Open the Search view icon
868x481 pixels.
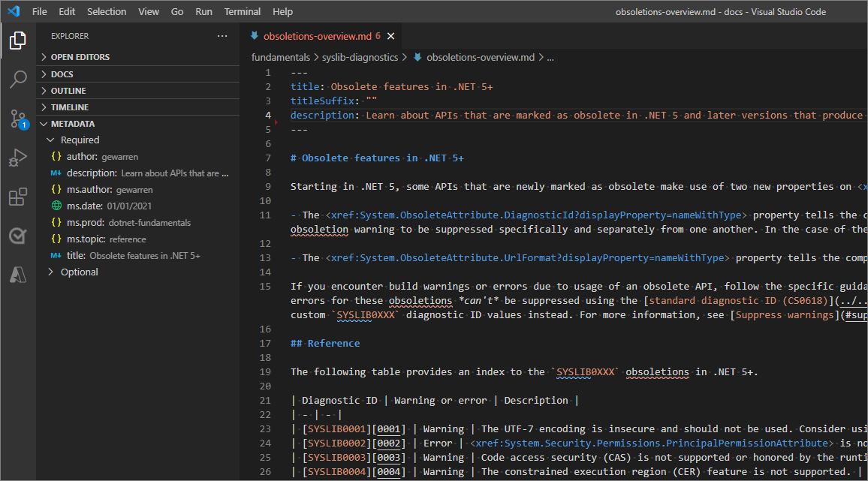pyautogui.click(x=18, y=80)
